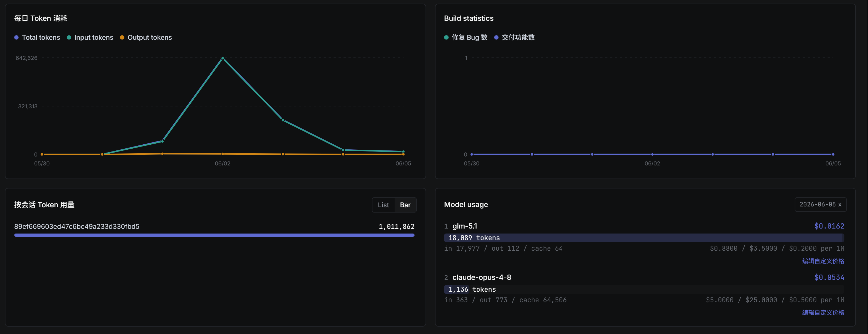
Task: Click the 06/05 point on Build statistics chart
Action: pos(833,154)
